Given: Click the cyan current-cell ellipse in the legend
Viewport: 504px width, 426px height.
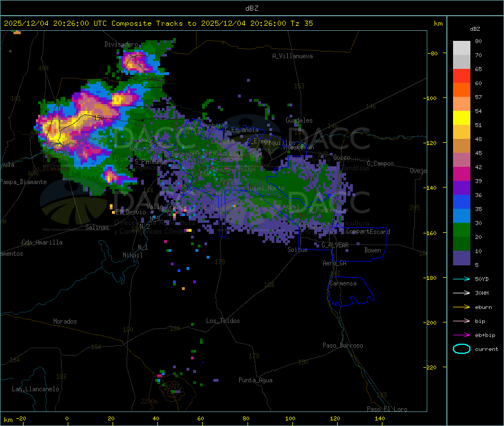Looking at the screenshot, I should (x=461, y=349).
